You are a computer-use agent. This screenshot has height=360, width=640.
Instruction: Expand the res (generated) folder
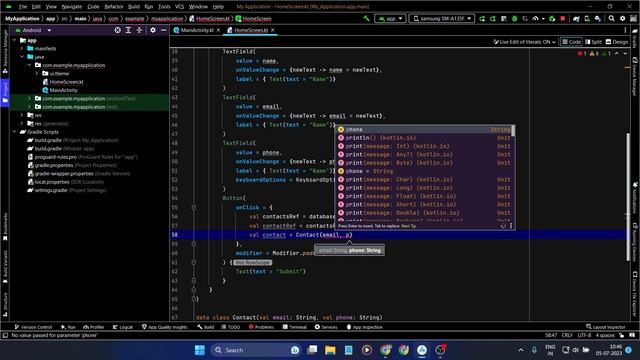[x=22, y=124]
